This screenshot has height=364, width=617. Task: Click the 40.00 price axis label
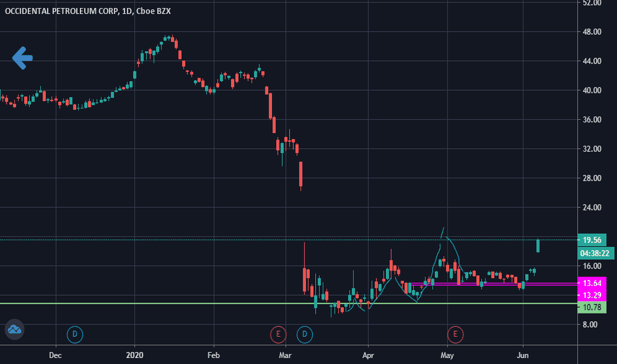pos(592,91)
